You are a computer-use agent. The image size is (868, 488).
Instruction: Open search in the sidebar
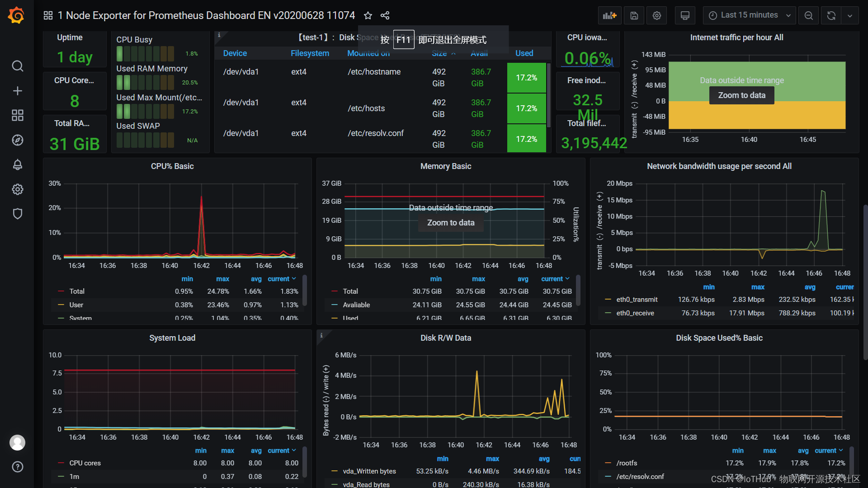[x=17, y=66]
